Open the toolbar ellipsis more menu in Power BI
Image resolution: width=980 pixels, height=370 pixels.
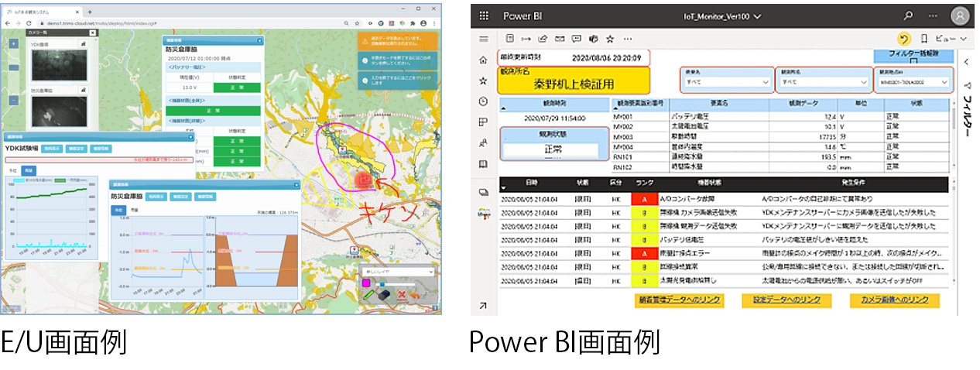click(628, 39)
